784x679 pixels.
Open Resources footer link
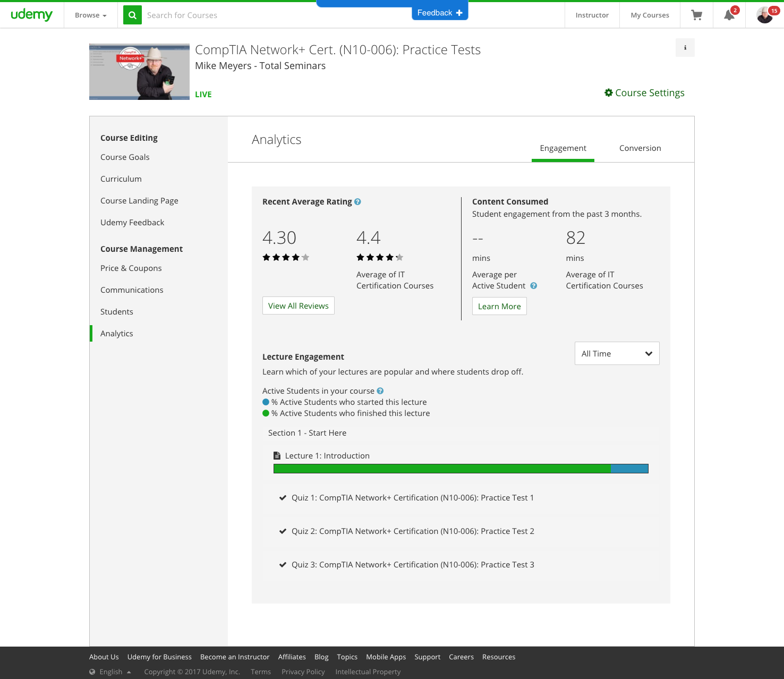coord(499,657)
